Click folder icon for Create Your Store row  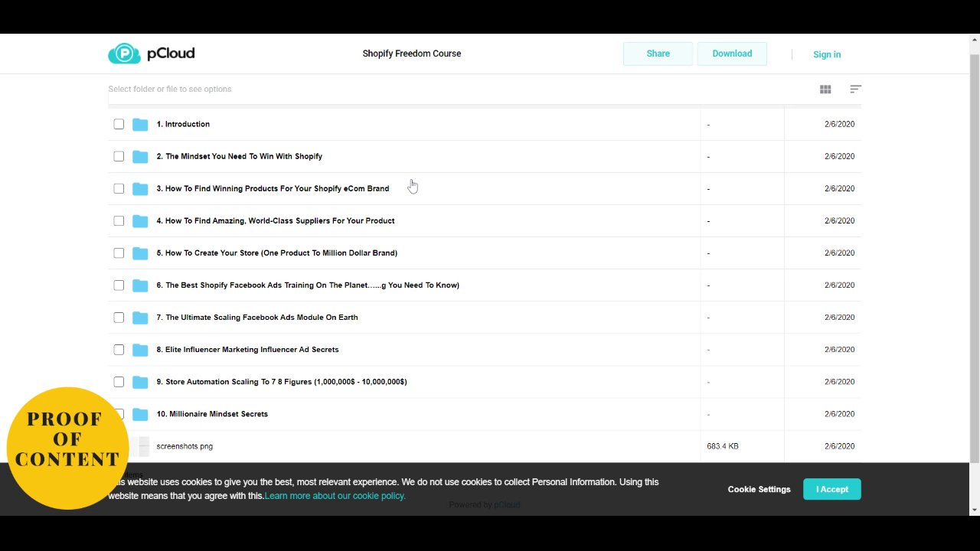click(x=140, y=253)
